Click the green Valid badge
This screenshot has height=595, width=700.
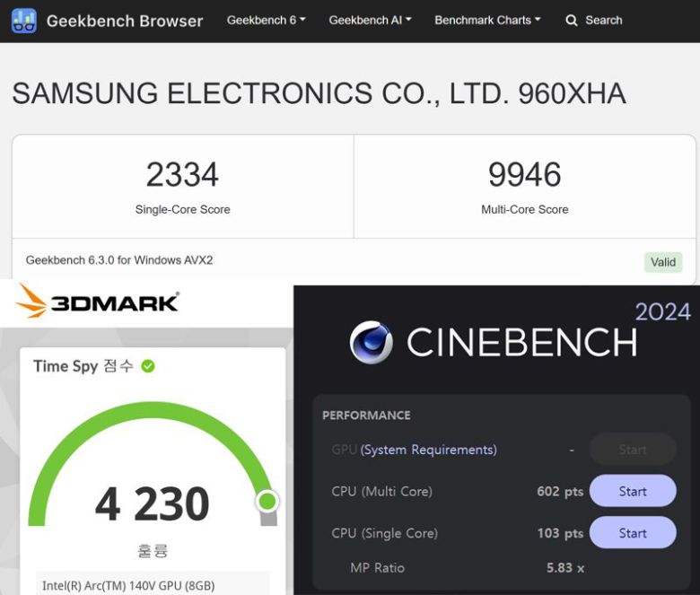pos(663,262)
